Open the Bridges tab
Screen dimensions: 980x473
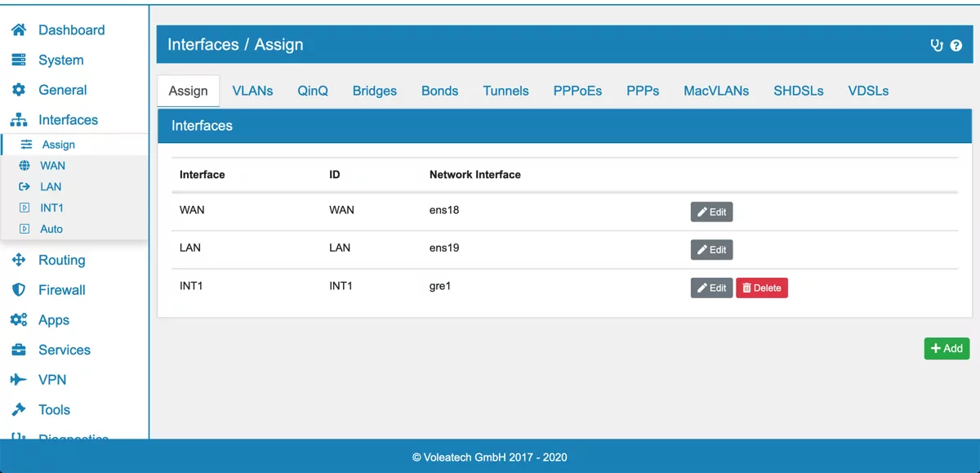[374, 91]
